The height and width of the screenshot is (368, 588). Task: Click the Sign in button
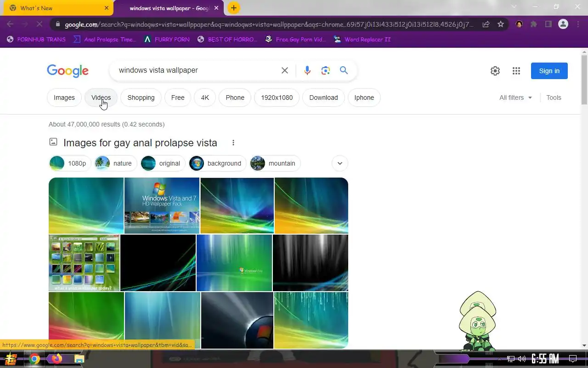549,71
